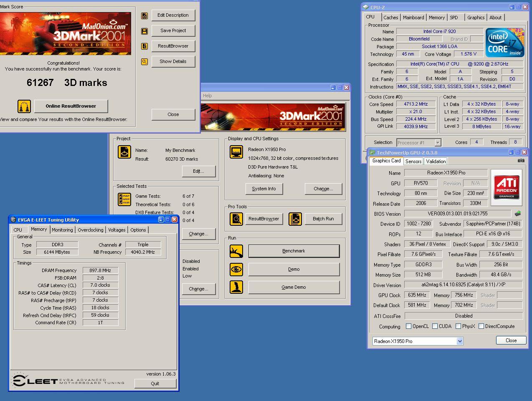Image resolution: width=532 pixels, height=401 pixels.
Task: Open the Graphics tab in CPU-Z
Action: click(476, 18)
